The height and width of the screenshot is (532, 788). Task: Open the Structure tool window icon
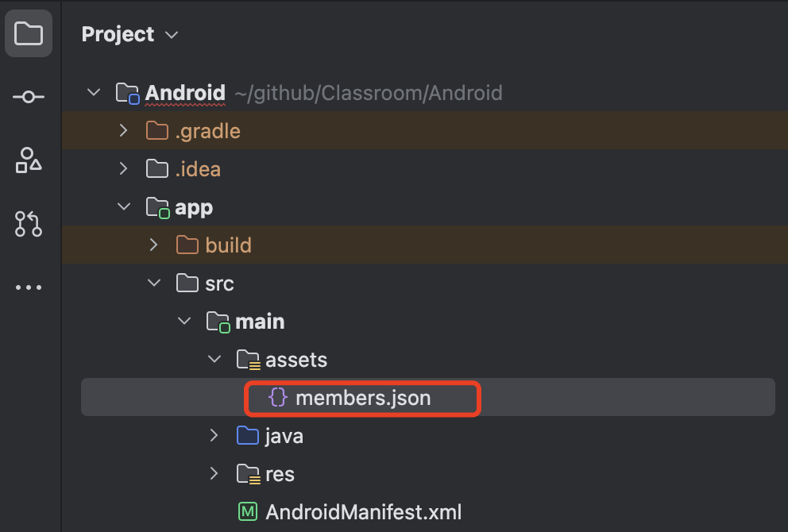point(29,160)
